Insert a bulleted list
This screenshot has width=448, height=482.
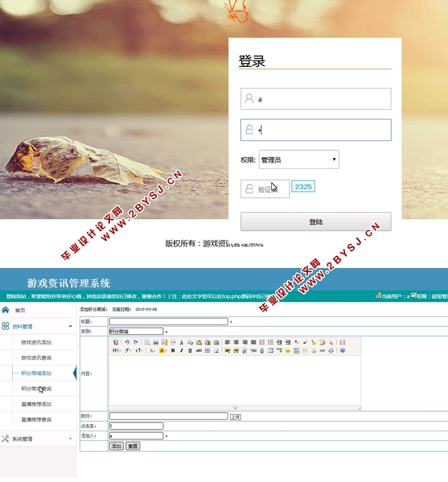271,342
